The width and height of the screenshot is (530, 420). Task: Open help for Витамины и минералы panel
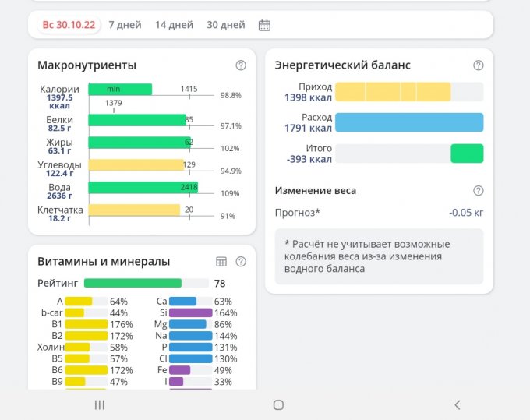pyautogui.click(x=241, y=262)
